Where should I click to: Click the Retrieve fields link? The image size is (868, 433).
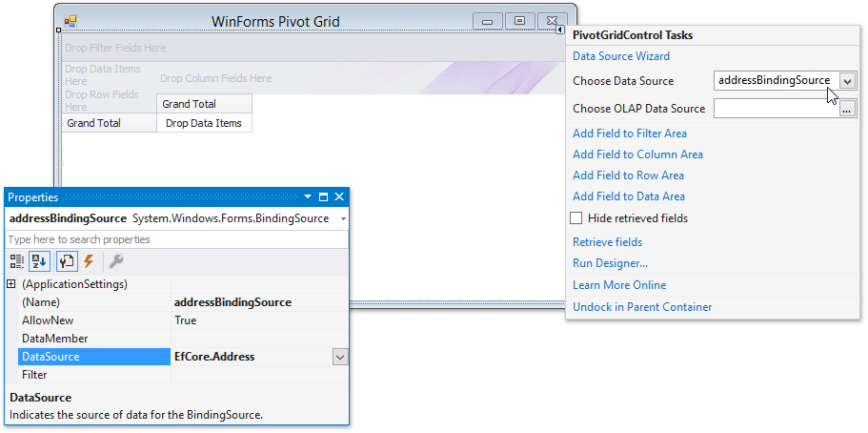tap(607, 242)
